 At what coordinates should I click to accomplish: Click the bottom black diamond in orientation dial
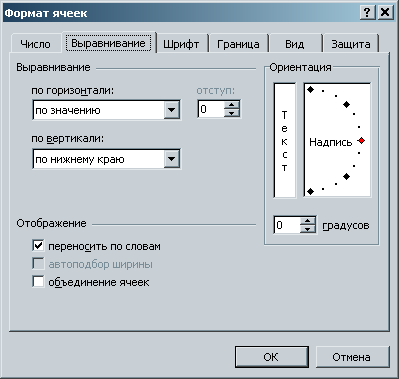click(x=311, y=191)
